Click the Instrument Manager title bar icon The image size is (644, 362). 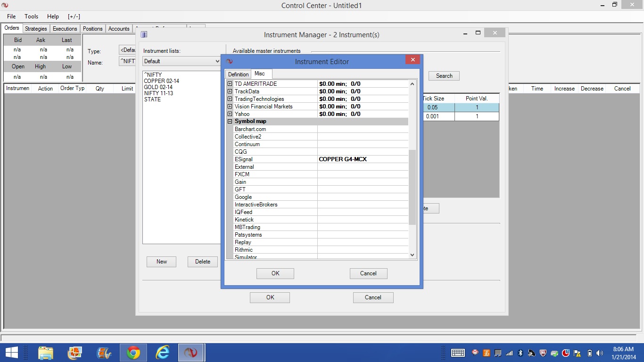point(144,34)
